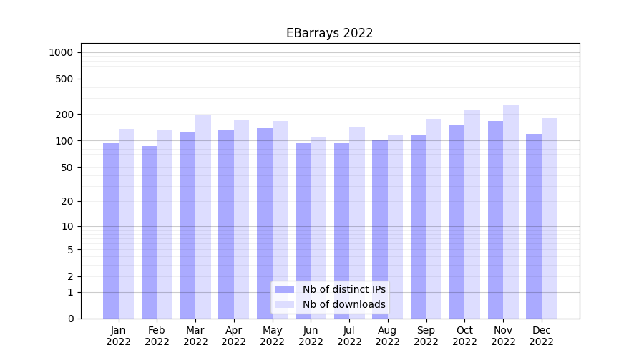The width and height of the screenshot is (644, 358).
Task: Click the 100 y-axis tick label
Action: [x=64, y=141]
